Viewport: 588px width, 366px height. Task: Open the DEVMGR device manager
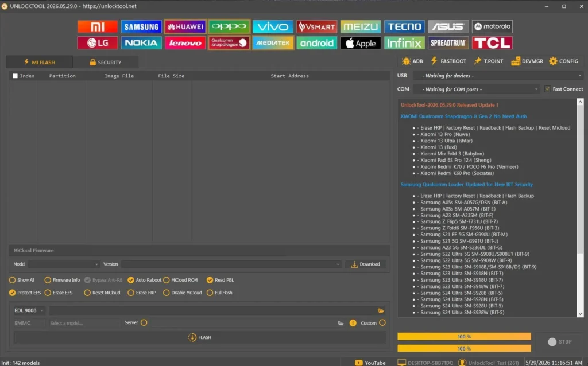click(x=527, y=61)
